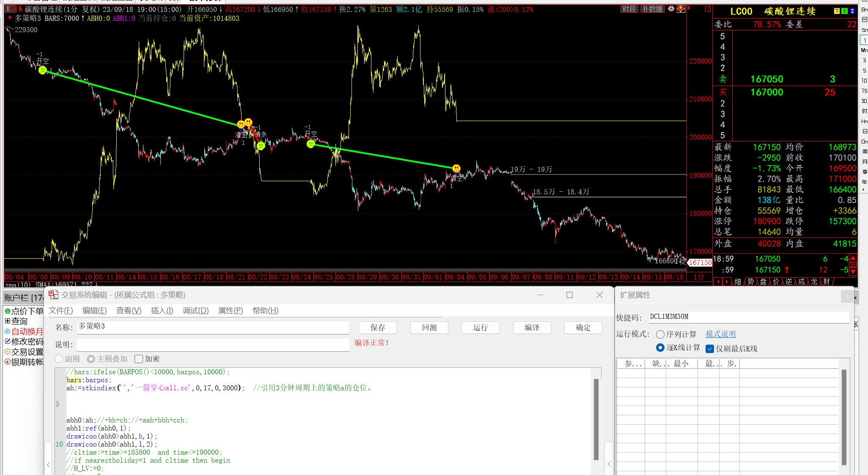Open 点价下单 in account panel
The width and height of the screenshot is (868, 475).
(24, 311)
